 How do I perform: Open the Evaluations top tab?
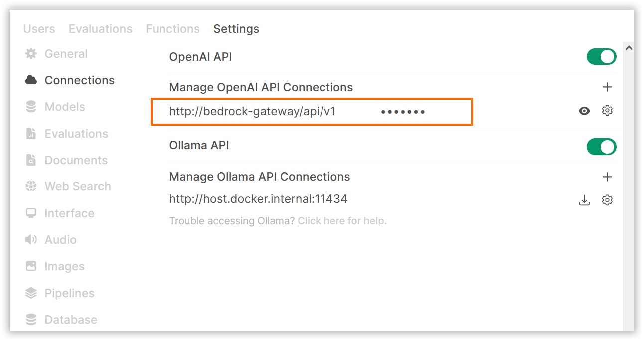pyautogui.click(x=101, y=29)
